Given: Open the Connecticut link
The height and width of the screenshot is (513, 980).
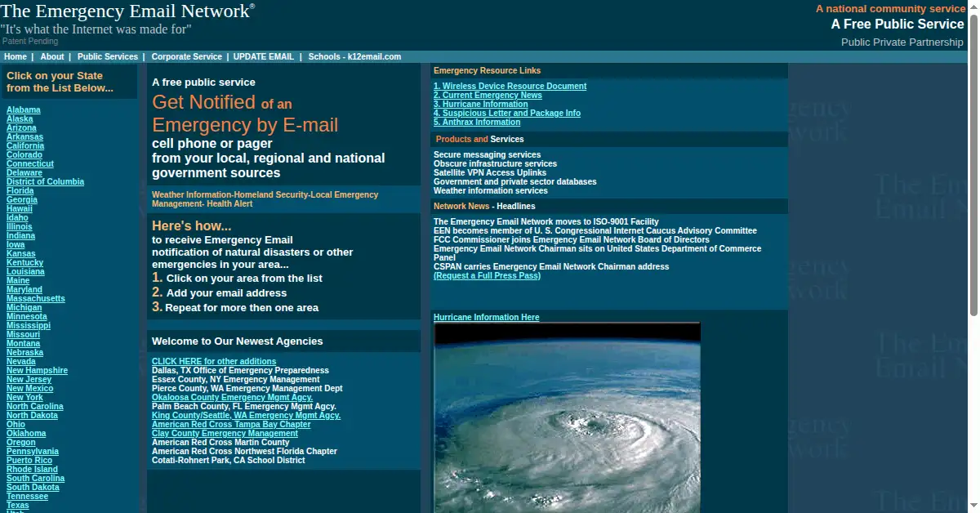Looking at the screenshot, I should [x=30, y=163].
